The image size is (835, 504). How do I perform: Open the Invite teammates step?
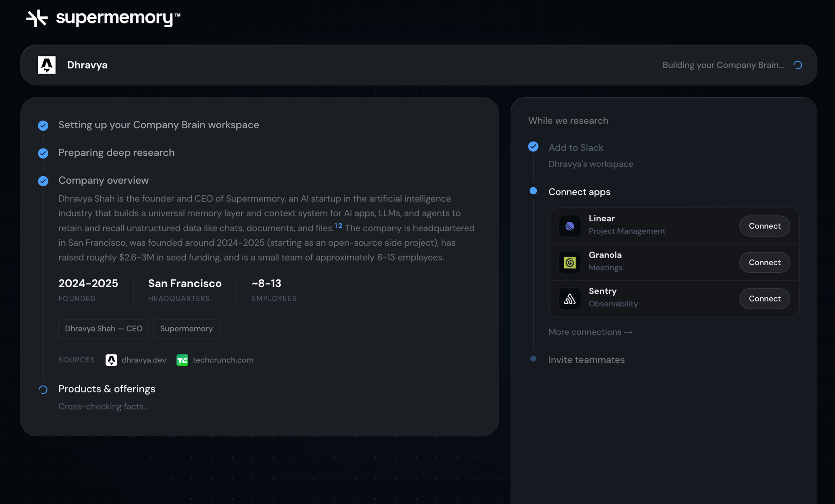pyautogui.click(x=587, y=360)
